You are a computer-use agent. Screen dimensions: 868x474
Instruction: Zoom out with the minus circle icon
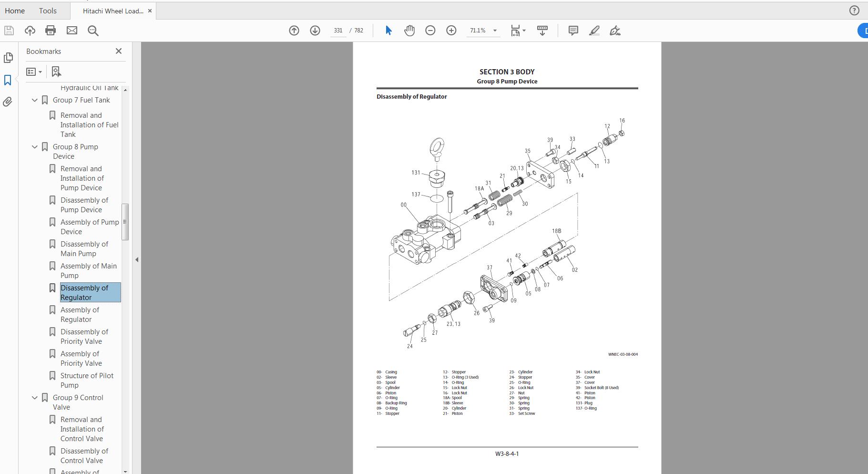point(430,31)
